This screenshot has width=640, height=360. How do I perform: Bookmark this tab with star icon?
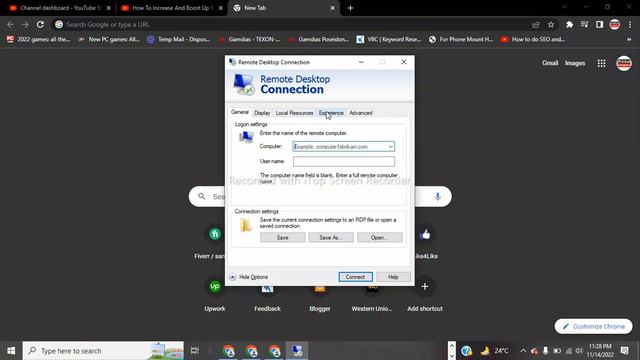(x=551, y=24)
